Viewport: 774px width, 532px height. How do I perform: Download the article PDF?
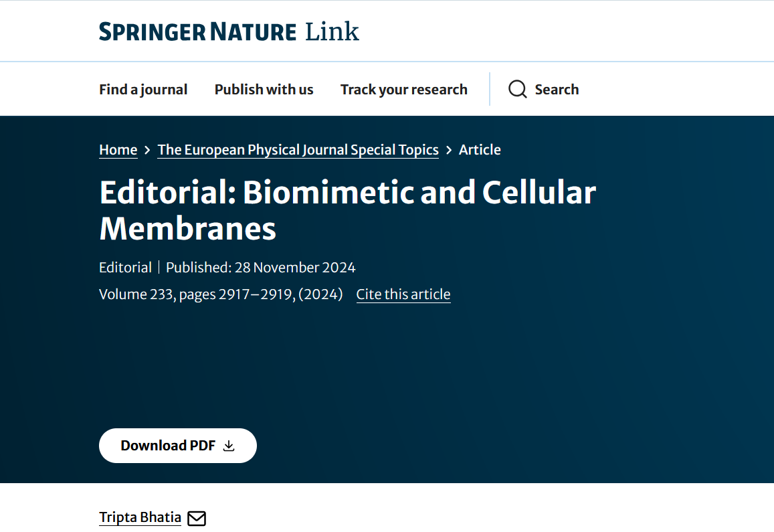[x=178, y=446]
